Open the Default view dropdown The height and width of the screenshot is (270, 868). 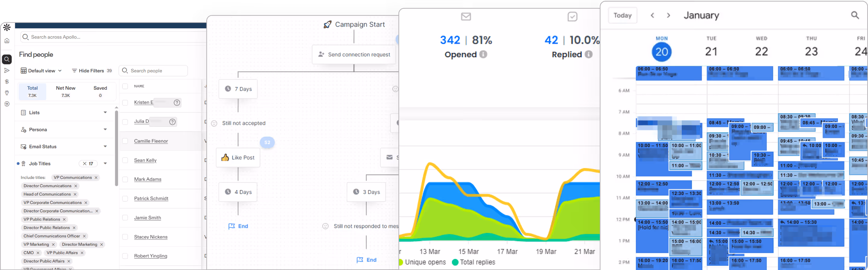(x=42, y=71)
